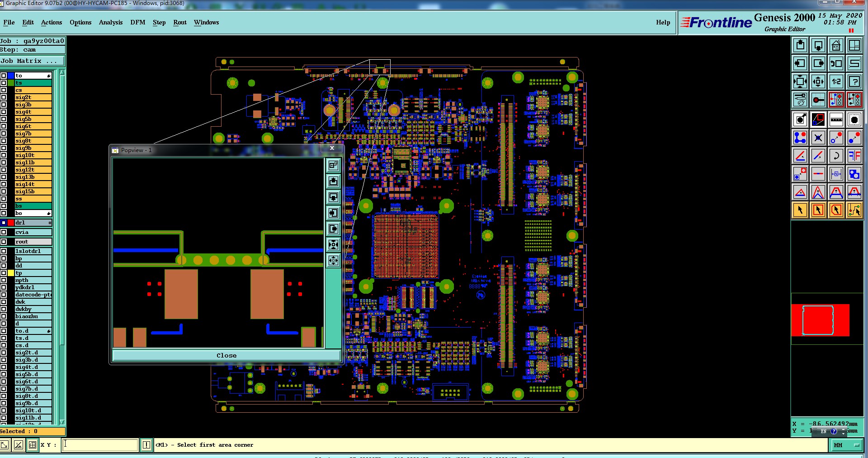Open the MM units dropdown
Screen dimensions: 868x458
(846, 445)
